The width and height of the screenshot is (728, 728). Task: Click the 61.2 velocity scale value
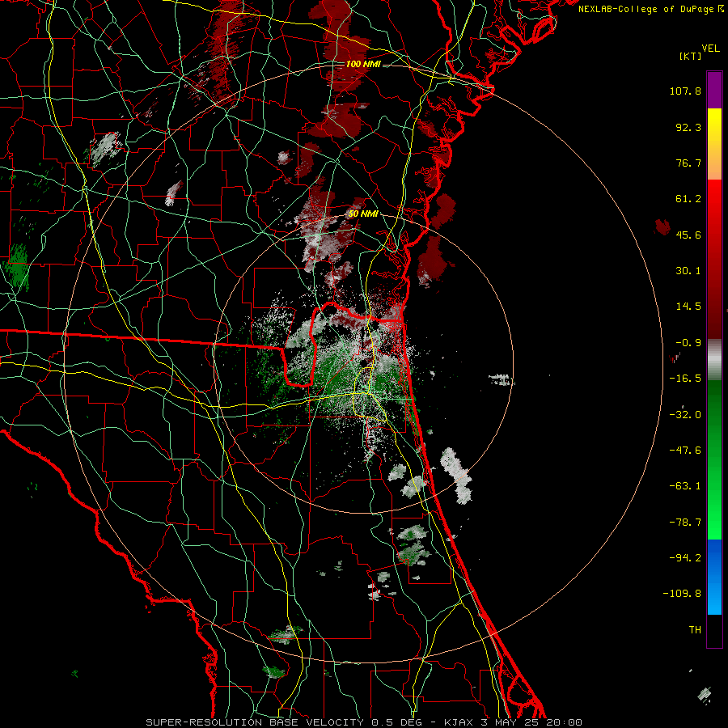tap(688, 199)
